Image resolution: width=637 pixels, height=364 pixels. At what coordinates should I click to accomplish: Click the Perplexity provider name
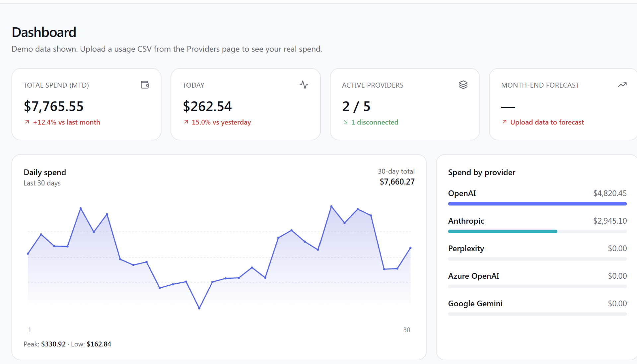point(466,248)
